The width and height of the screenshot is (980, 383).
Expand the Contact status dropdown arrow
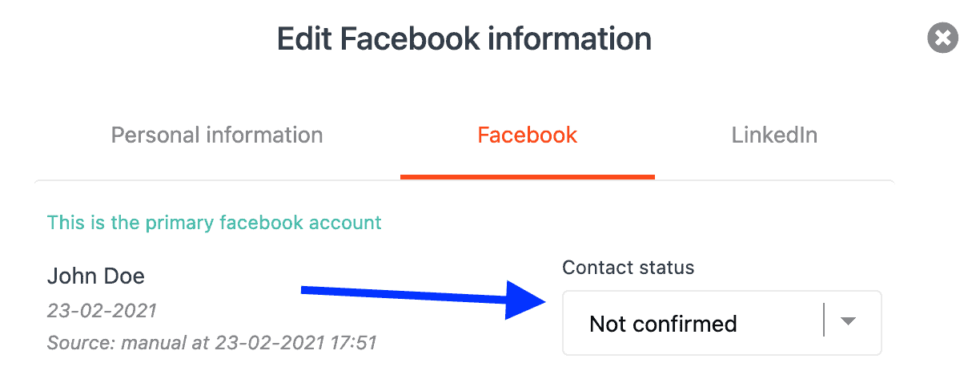849,322
